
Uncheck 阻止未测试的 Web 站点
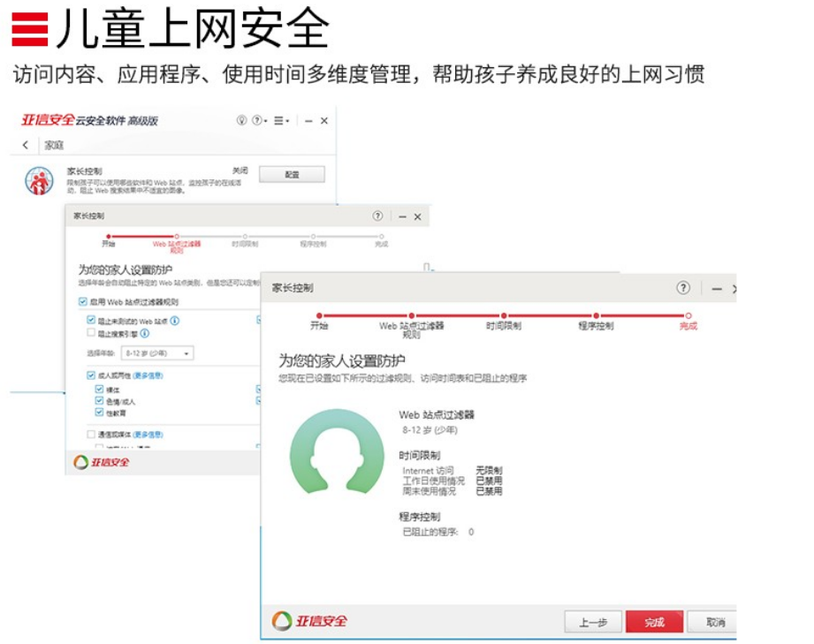[x=91, y=320]
